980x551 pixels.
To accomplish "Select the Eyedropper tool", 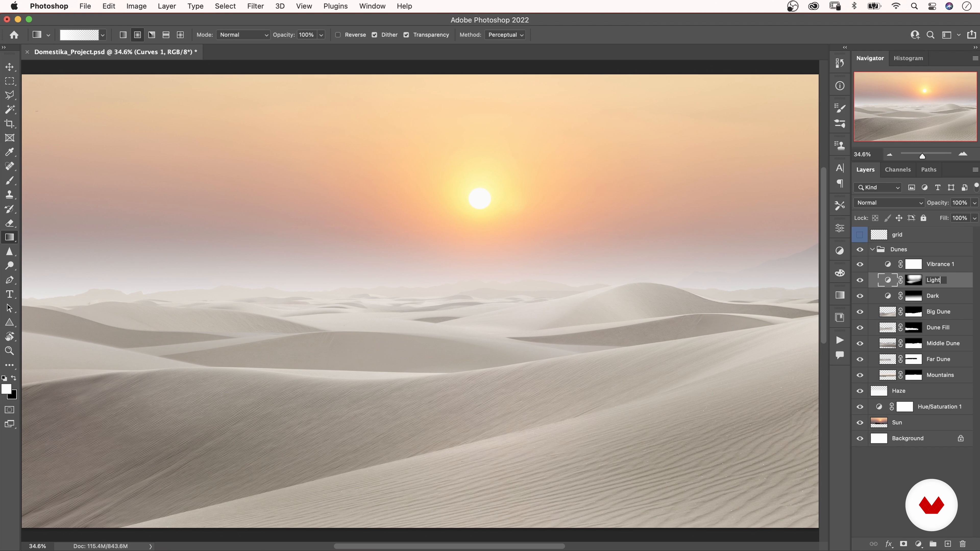I will point(9,152).
